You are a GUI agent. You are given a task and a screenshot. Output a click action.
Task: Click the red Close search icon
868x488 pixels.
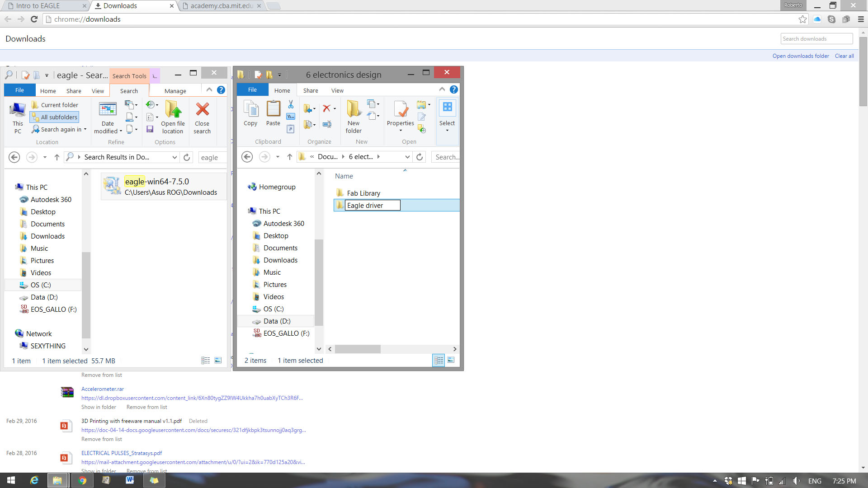202,109
